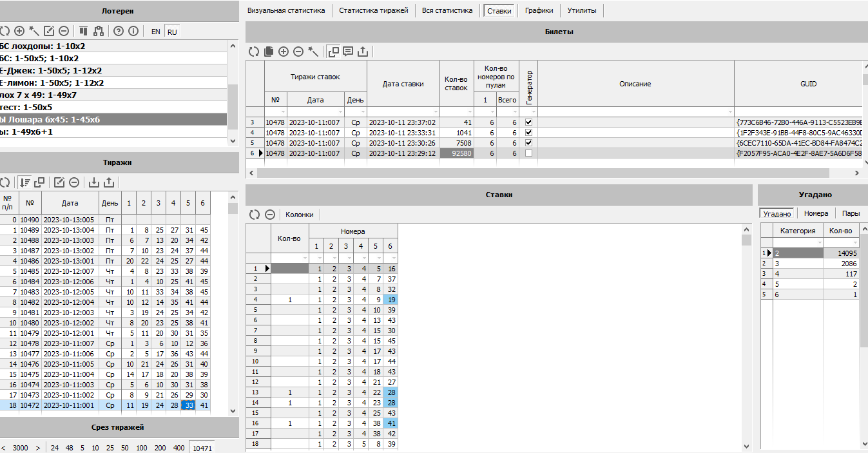Click the 92580 cell in Билеты

457,153
